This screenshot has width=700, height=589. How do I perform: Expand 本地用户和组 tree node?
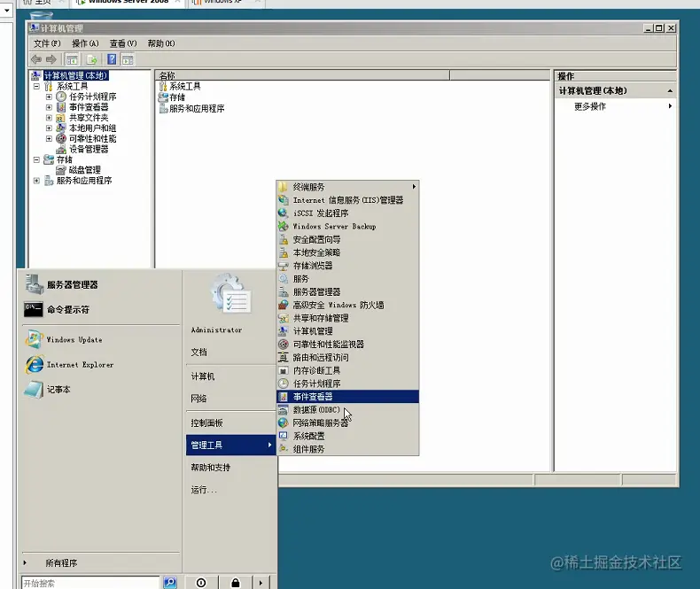[x=49, y=128]
